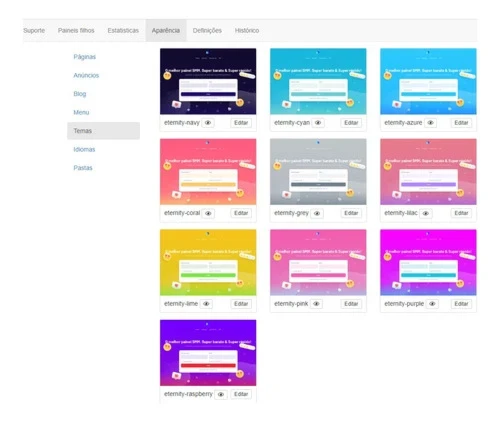This screenshot has height=422, width=500.
Task: Open Idiomas in the sidebar menu
Action: (x=84, y=149)
